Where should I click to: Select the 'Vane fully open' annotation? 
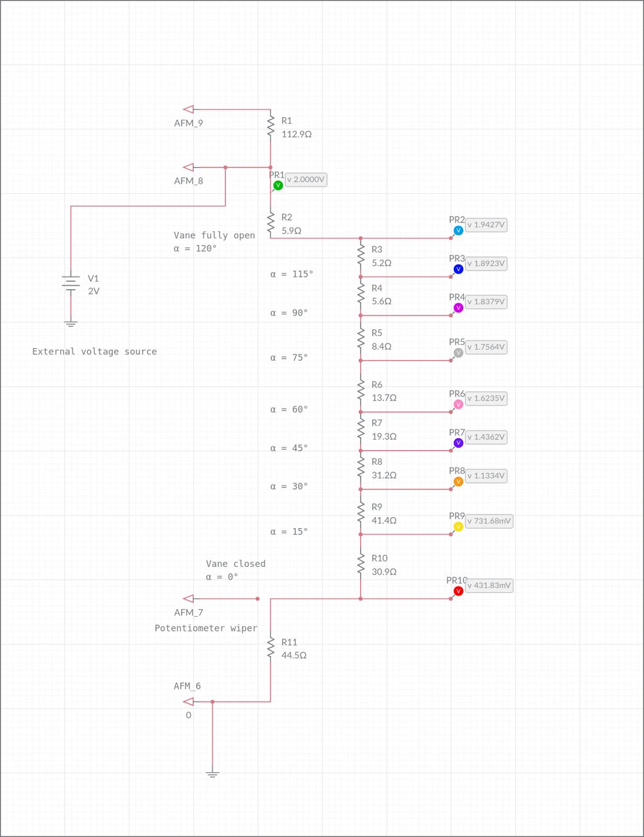click(214, 236)
